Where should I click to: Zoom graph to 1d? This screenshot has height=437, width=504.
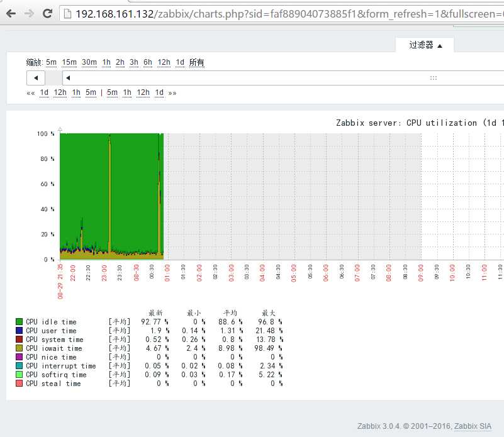(x=180, y=62)
